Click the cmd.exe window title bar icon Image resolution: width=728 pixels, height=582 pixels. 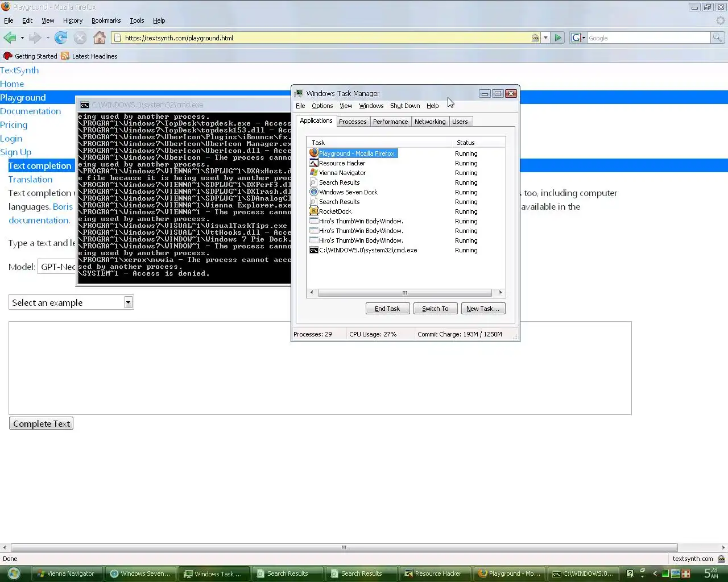point(85,105)
